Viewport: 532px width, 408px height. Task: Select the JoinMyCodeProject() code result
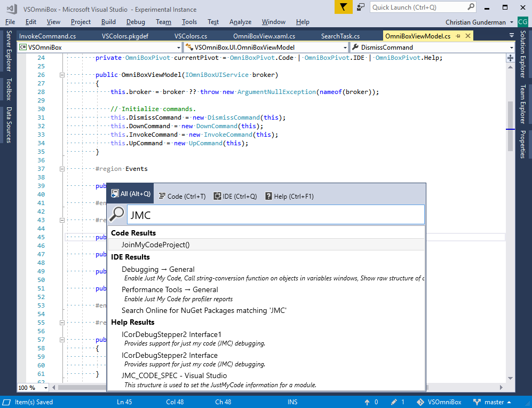[x=266, y=245]
